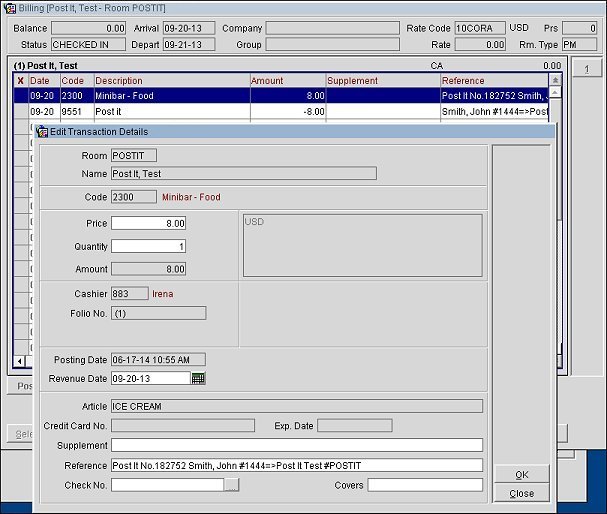This screenshot has width=607, height=514.
Task: Click the horizontal scrollbar left arrow
Action: (20, 360)
